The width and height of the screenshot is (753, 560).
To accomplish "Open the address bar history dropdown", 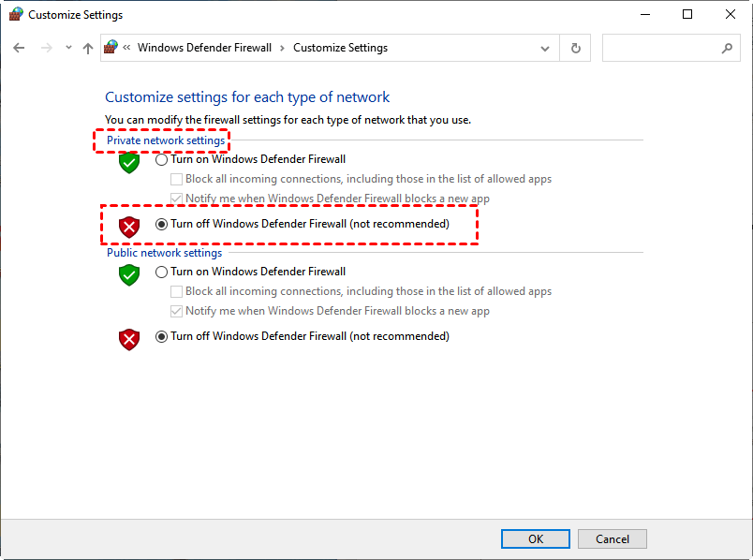I will [x=545, y=48].
